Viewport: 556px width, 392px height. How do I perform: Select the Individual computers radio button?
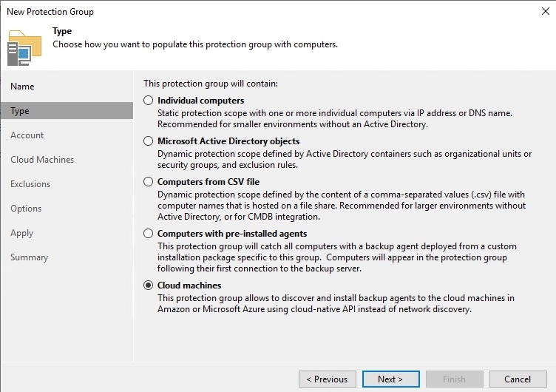pos(148,101)
